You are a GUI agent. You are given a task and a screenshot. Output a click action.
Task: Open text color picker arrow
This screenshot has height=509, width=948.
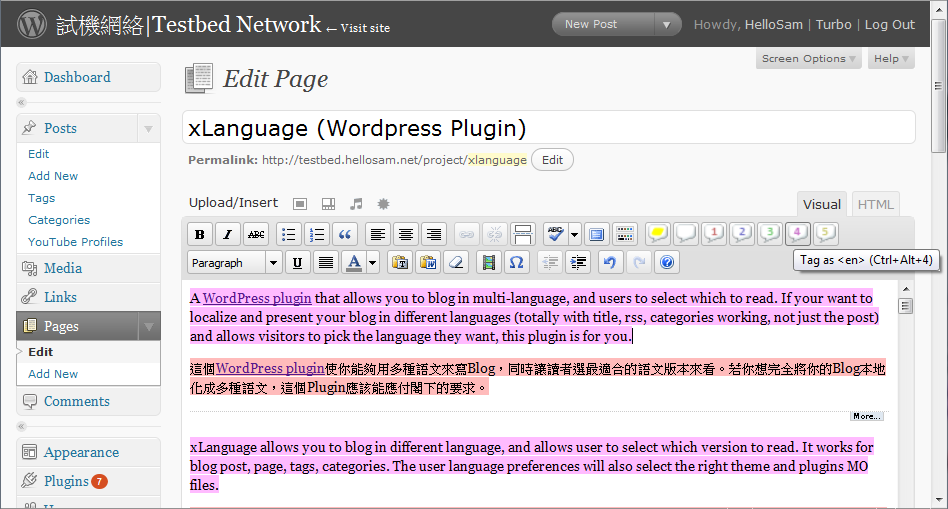[372, 262]
